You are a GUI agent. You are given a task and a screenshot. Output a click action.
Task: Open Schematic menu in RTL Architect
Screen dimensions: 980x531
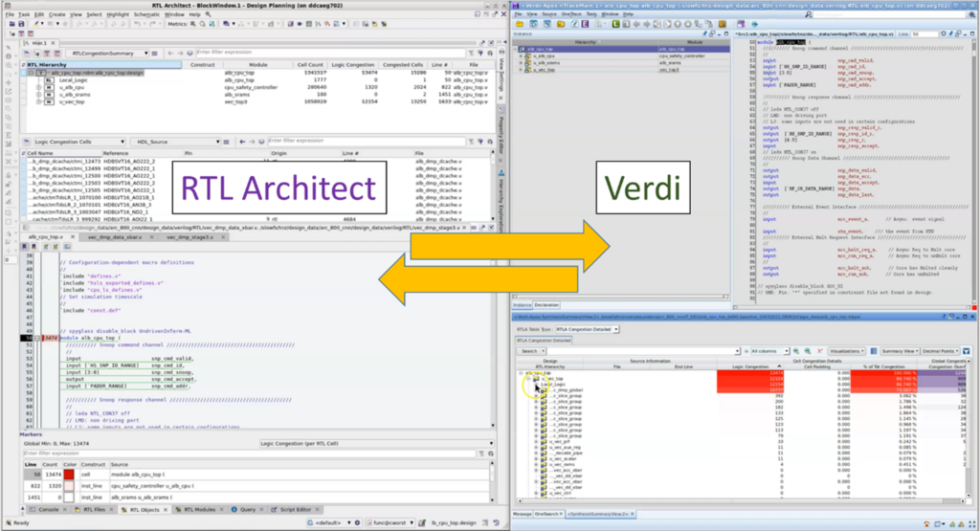click(146, 14)
